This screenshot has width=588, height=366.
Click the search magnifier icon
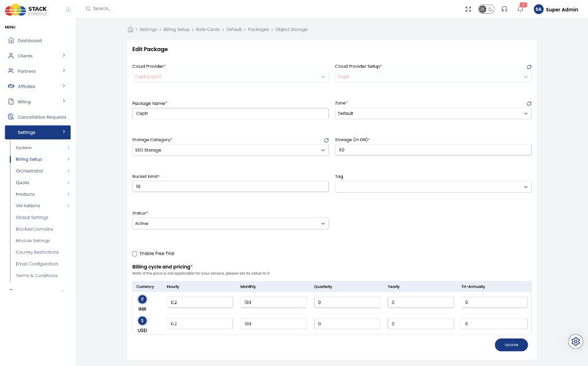click(x=88, y=9)
